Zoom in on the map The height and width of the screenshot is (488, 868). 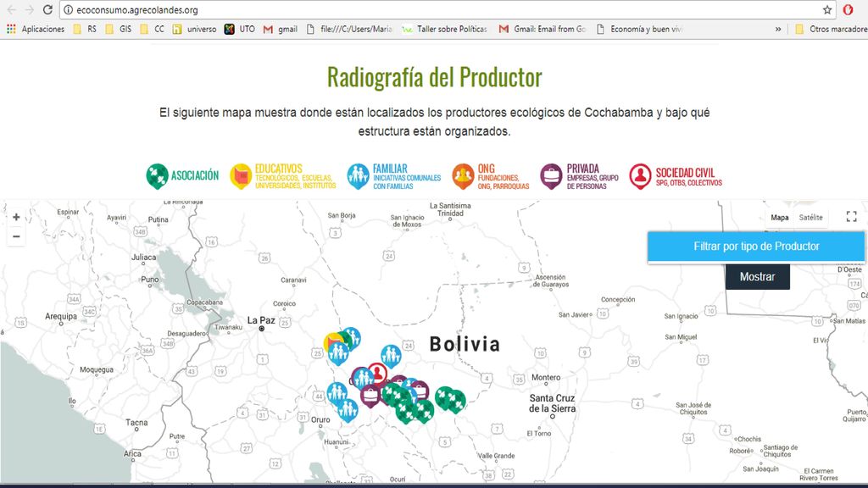pos(16,218)
